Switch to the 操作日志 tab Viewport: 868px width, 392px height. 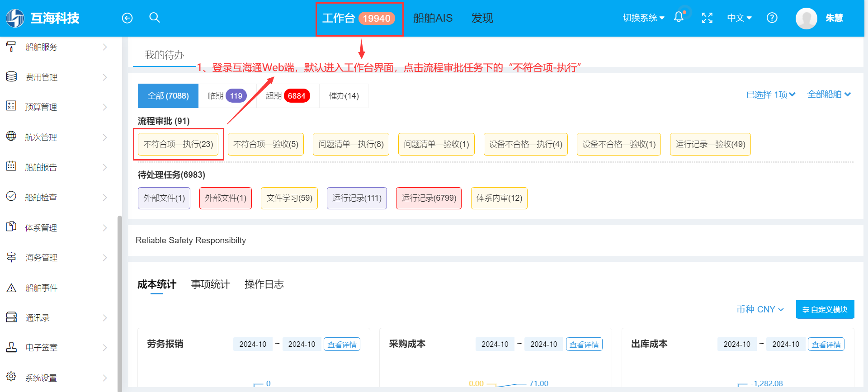click(264, 284)
